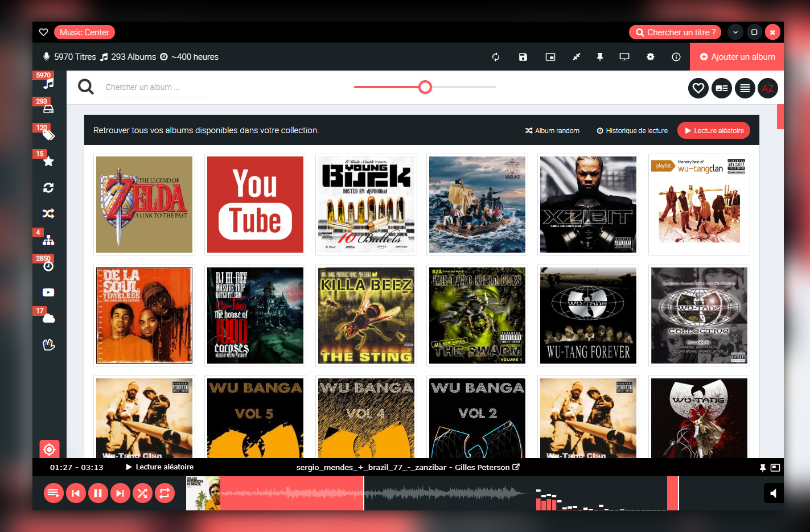Image resolution: width=810 pixels, height=532 pixels.
Task: Click the Music Center title pill
Action: [x=84, y=32]
